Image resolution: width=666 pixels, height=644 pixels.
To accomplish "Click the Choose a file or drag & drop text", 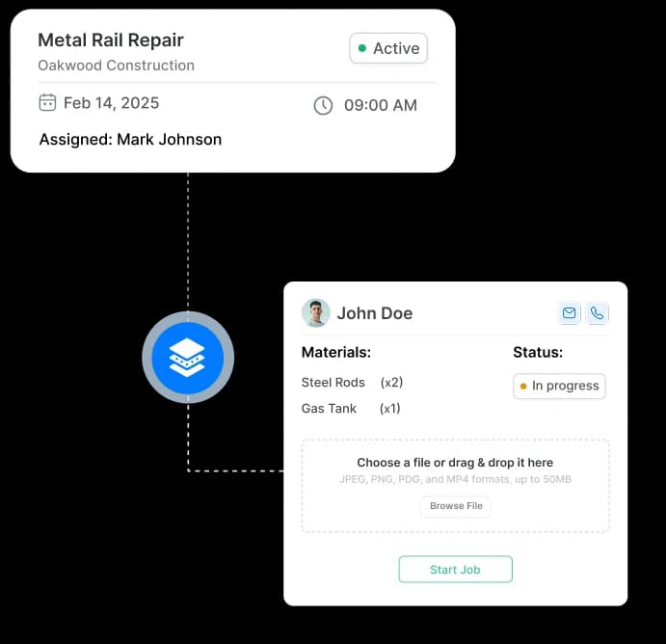I will click(455, 463).
